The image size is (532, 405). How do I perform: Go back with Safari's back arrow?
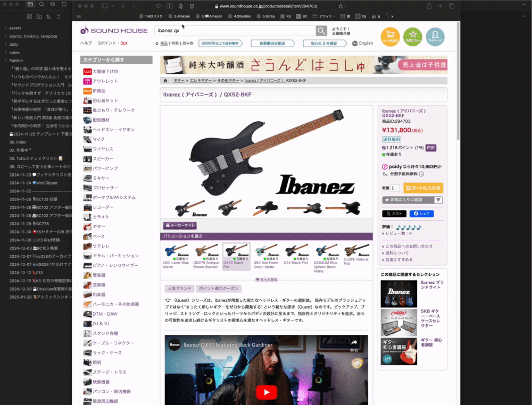tap(123, 6)
